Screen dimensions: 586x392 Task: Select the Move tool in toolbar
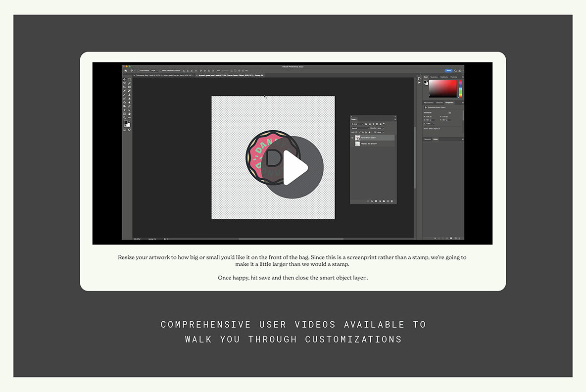124,79
